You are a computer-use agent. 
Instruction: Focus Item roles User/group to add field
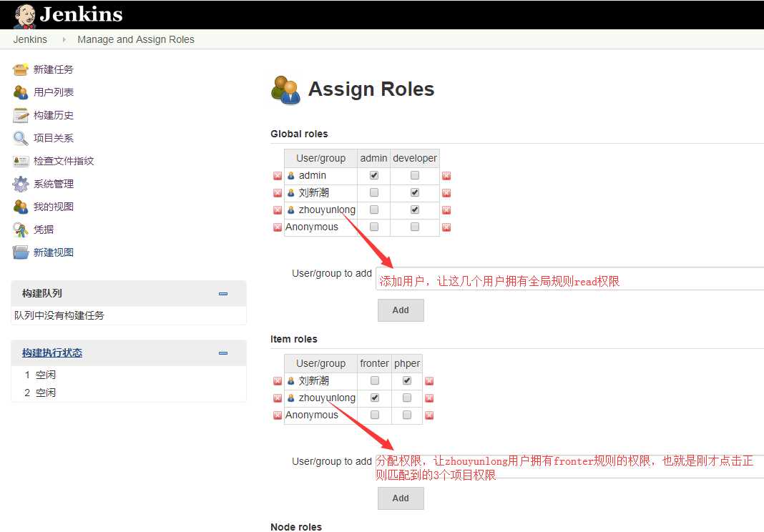point(569,466)
